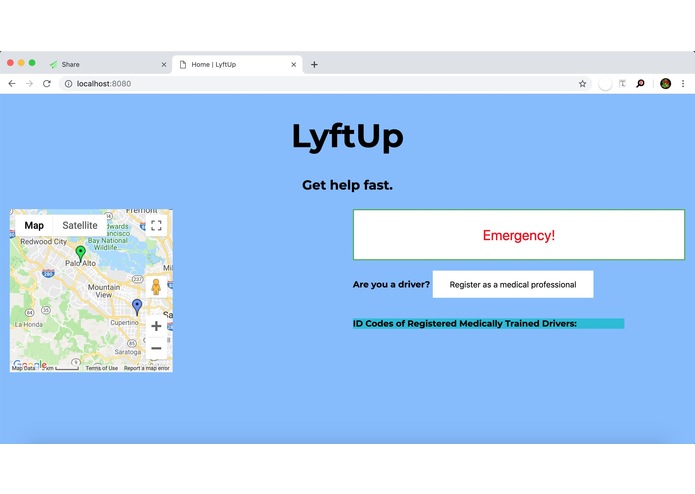Click the round white extension icon
This screenshot has width=695, height=494.
pyautogui.click(x=605, y=84)
